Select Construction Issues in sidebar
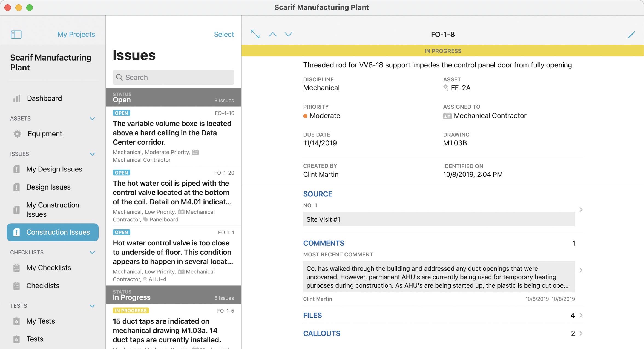Viewport: 644px width, 349px height. pyautogui.click(x=53, y=232)
